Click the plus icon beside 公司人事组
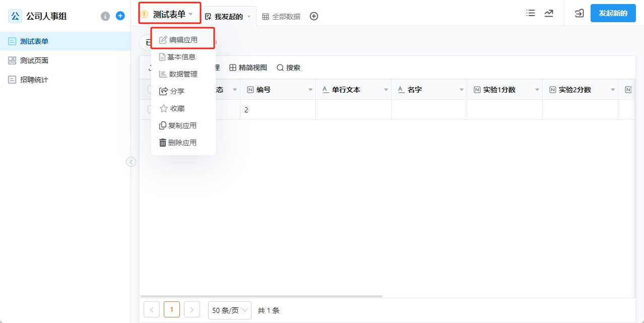Screen dimensions: 644x323 point(119,16)
